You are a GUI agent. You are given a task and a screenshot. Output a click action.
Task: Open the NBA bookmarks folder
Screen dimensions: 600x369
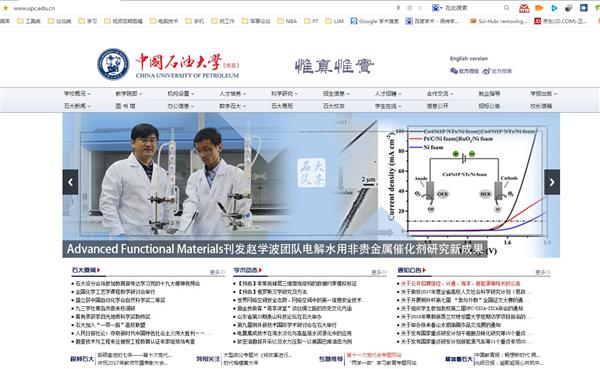[287, 21]
